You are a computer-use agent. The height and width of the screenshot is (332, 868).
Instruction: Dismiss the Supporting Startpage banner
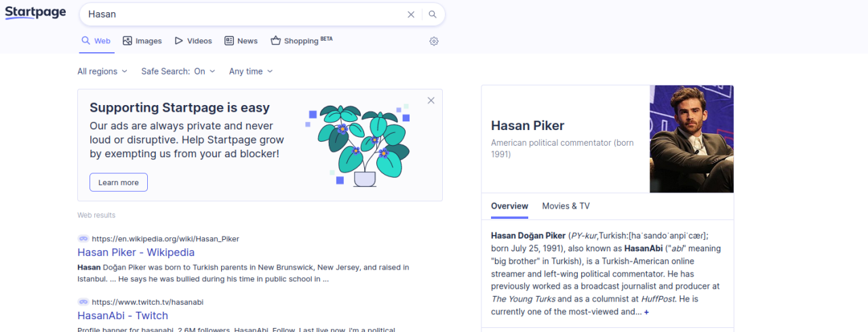(x=431, y=100)
